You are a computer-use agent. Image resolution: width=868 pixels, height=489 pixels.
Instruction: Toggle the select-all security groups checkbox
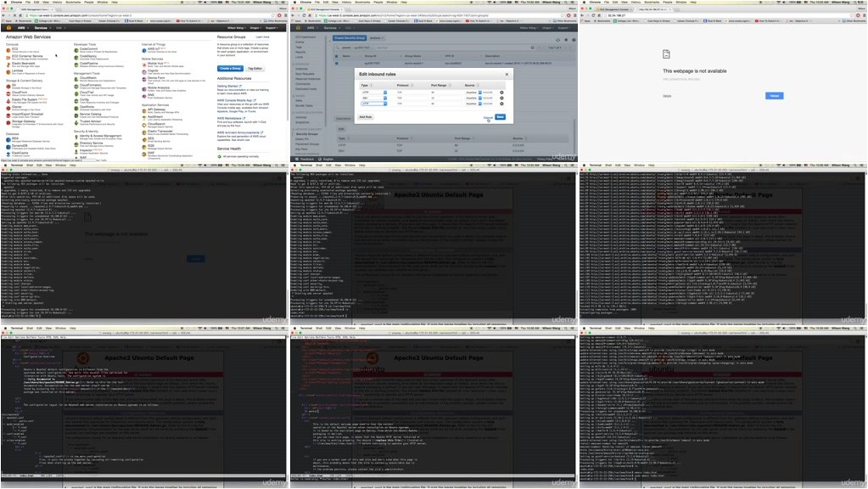point(336,56)
